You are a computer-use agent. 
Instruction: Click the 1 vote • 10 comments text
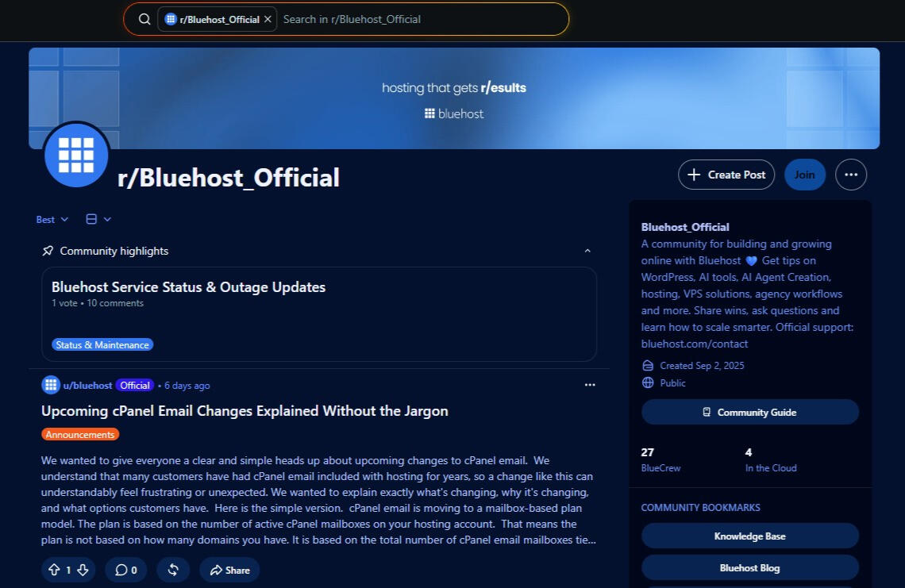[x=98, y=303]
